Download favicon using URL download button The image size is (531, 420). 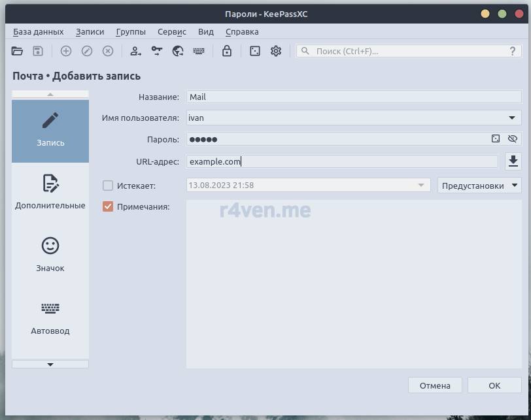coord(513,161)
